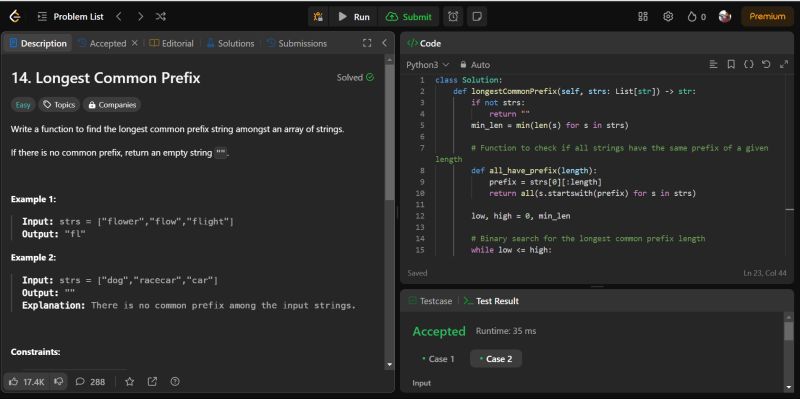Switch to the Testcase tab
Screen dimensions: 800x399
[430, 301]
